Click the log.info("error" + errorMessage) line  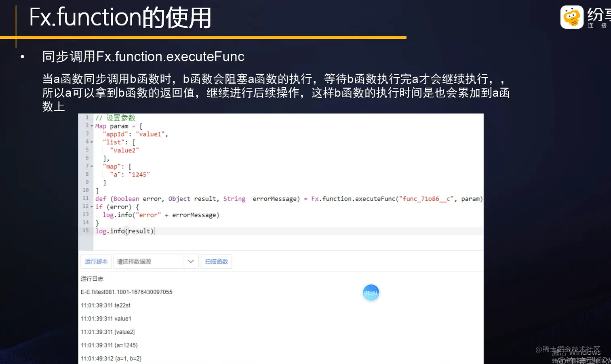click(x=161, y=215)
